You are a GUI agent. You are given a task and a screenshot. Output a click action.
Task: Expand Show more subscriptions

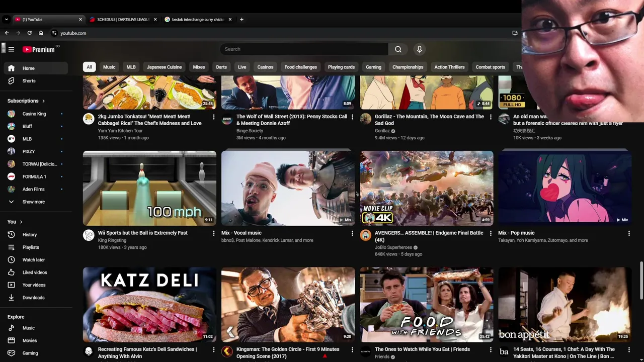pos(35,202)
